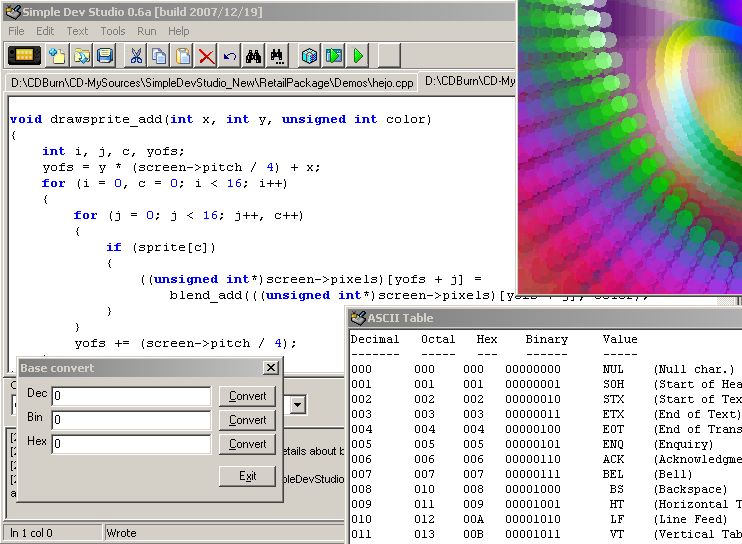Click Convert button next to Dec field

click(247, 396)
